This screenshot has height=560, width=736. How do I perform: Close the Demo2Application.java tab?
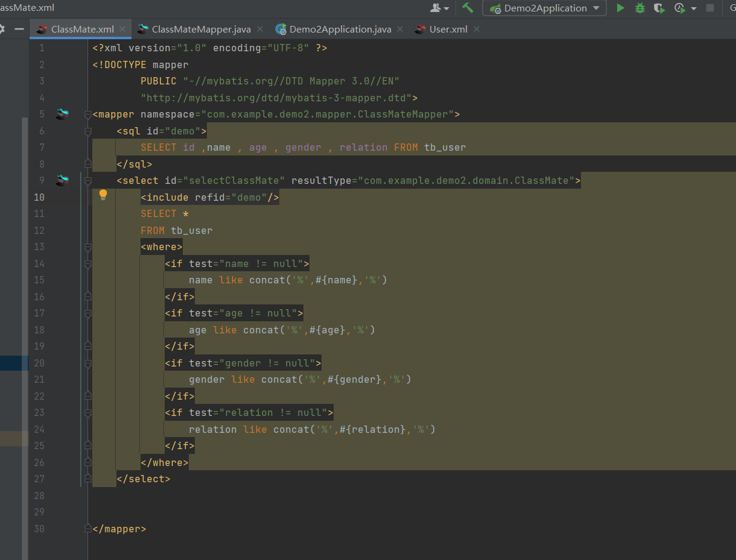pos(400,29)
